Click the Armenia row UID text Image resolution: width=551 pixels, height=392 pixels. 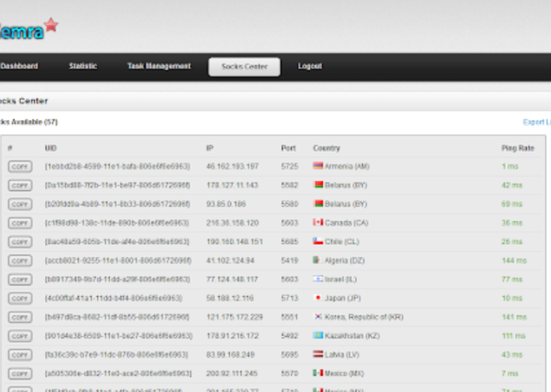pos(118,166)
